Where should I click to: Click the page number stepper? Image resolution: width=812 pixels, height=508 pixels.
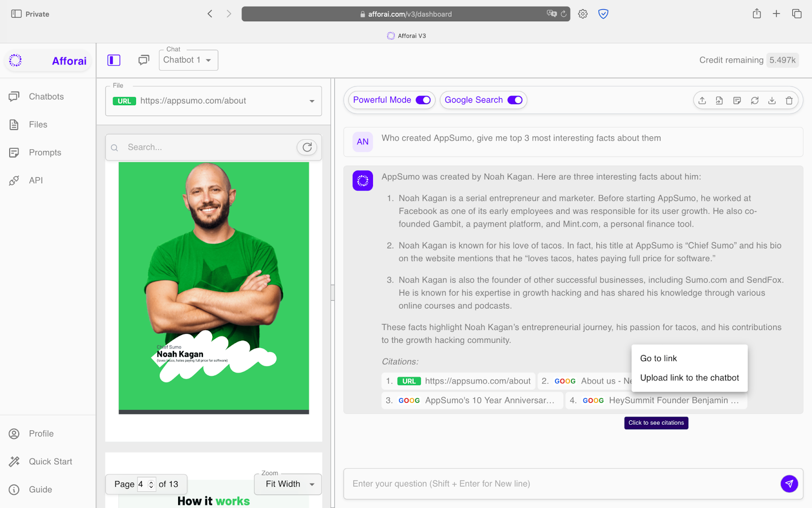click(151, 485)
